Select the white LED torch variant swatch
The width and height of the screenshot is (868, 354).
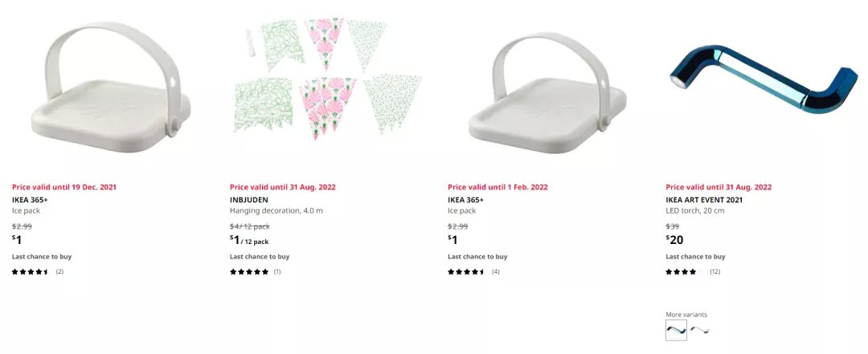pos(700,330)
